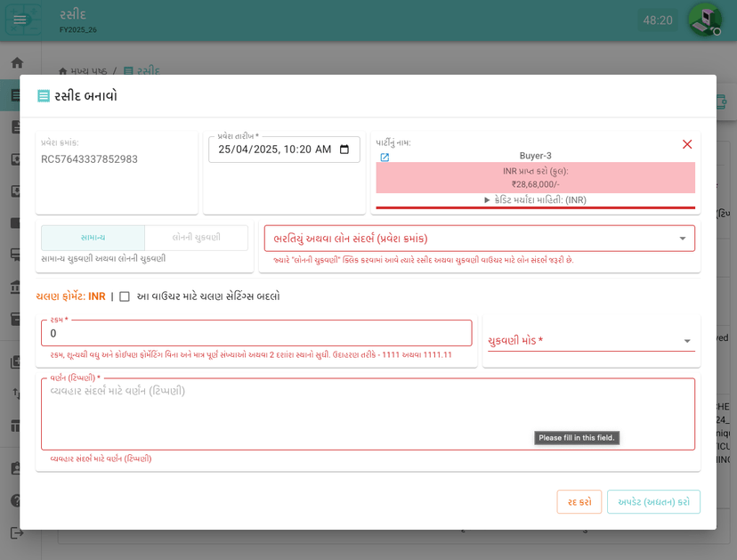Enable currency settings change checkbox

click(125, 296)
